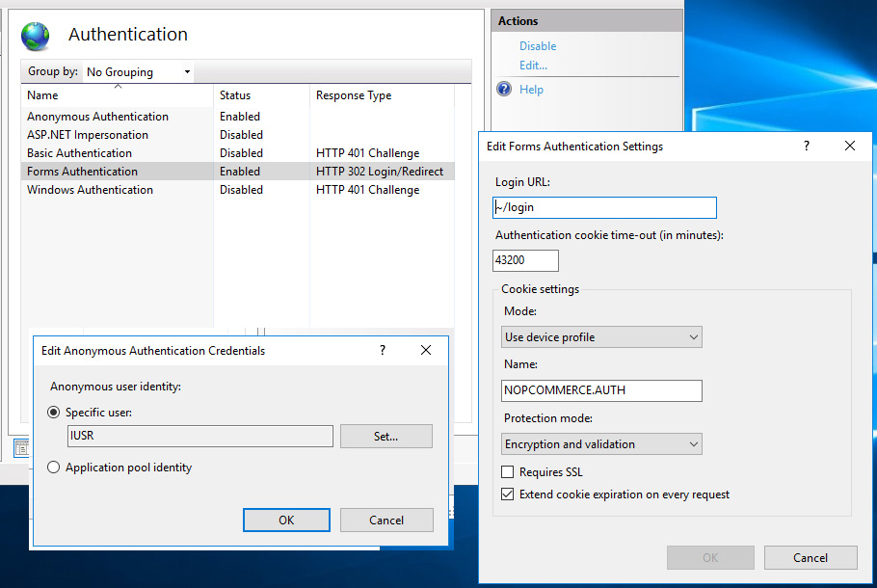Click help button in Forms Authentication dialog title bar
The height and width of the screenshot is (588, 877).
coord(806,147)
